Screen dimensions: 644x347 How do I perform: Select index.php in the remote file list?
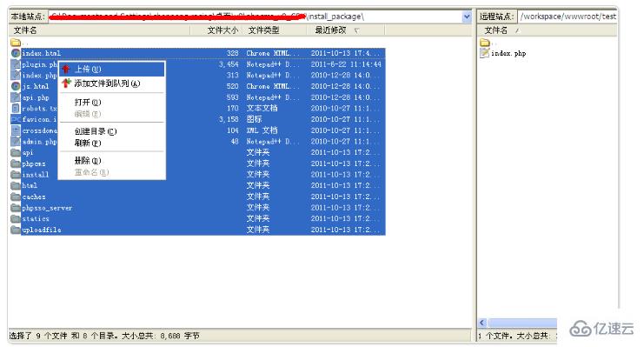(508, 53)
